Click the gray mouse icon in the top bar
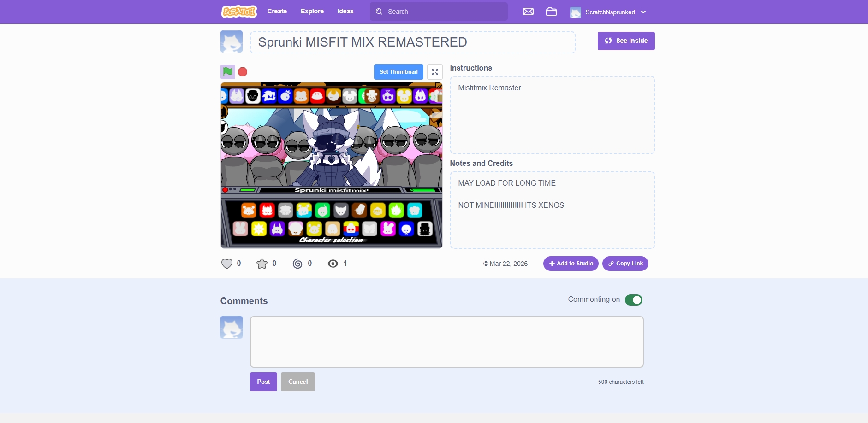Viewport: 868px width, 423px height. tap(350, 96)
